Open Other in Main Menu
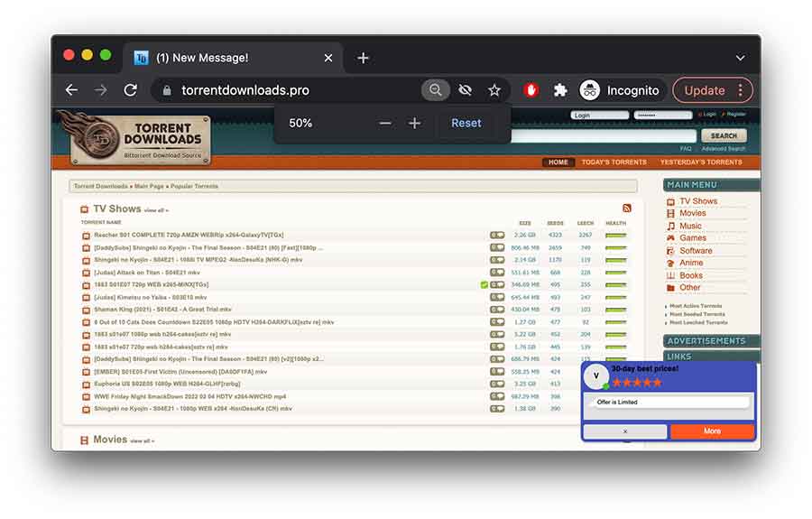812x519 pixels. click(x=690, y=287)
